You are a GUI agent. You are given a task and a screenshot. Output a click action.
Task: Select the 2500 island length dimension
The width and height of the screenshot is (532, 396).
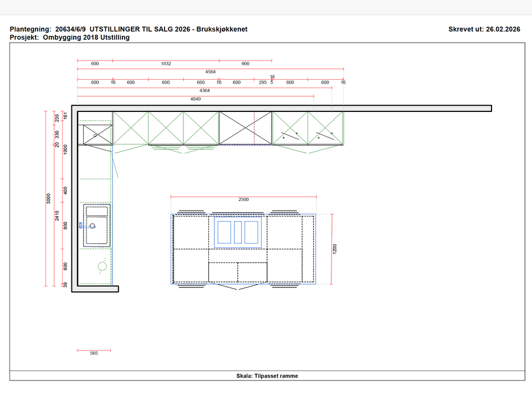coord(243,199)
